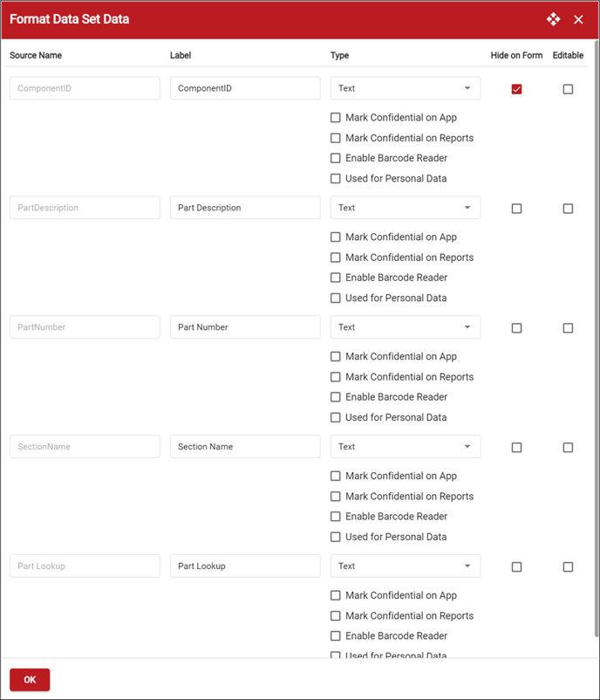
Task: Open the Type dropdown for ComponentID
Action: point(406,88)
